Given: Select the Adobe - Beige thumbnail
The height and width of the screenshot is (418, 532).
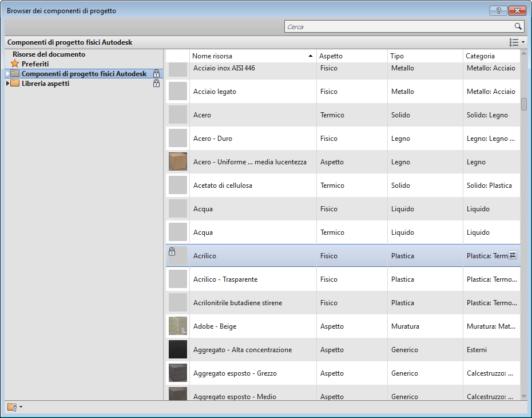Looking at the screenshot, I should tap(178, 326).
